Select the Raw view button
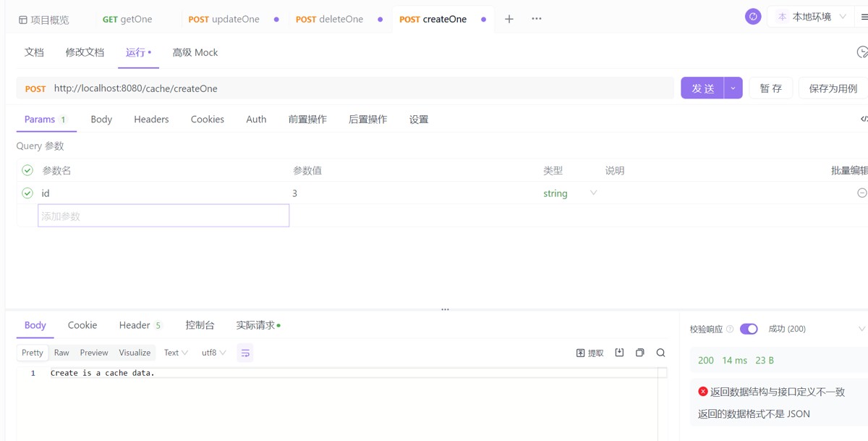 click(61, 353)
